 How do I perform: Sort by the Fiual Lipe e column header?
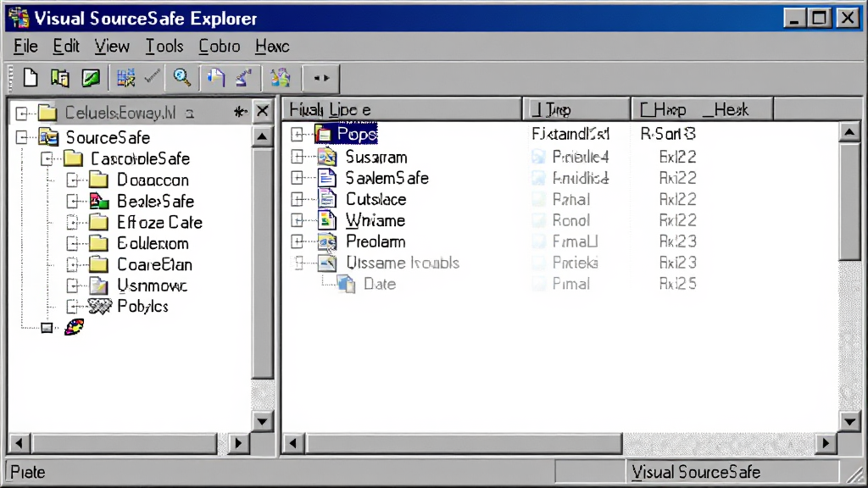(x=403, y=109)
